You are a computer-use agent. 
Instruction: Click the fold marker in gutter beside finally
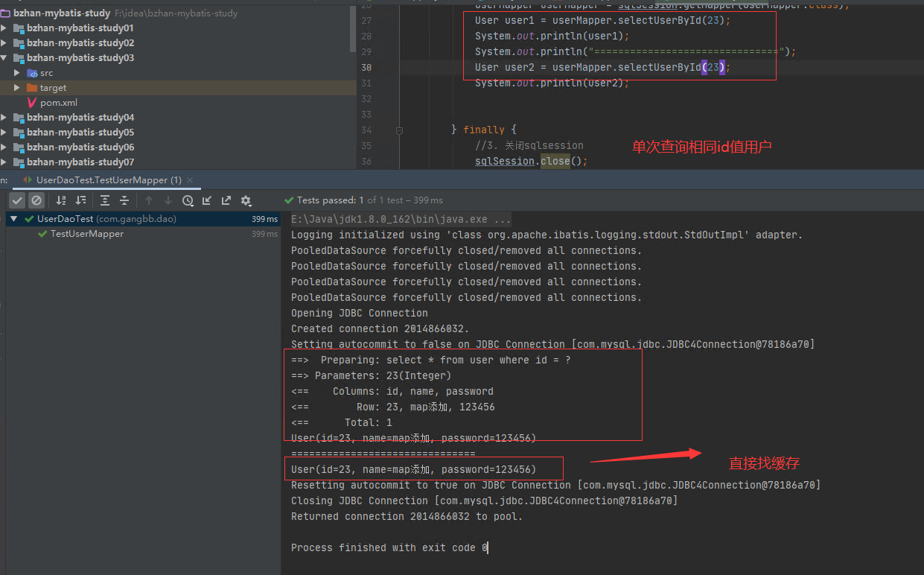(400, 130)
